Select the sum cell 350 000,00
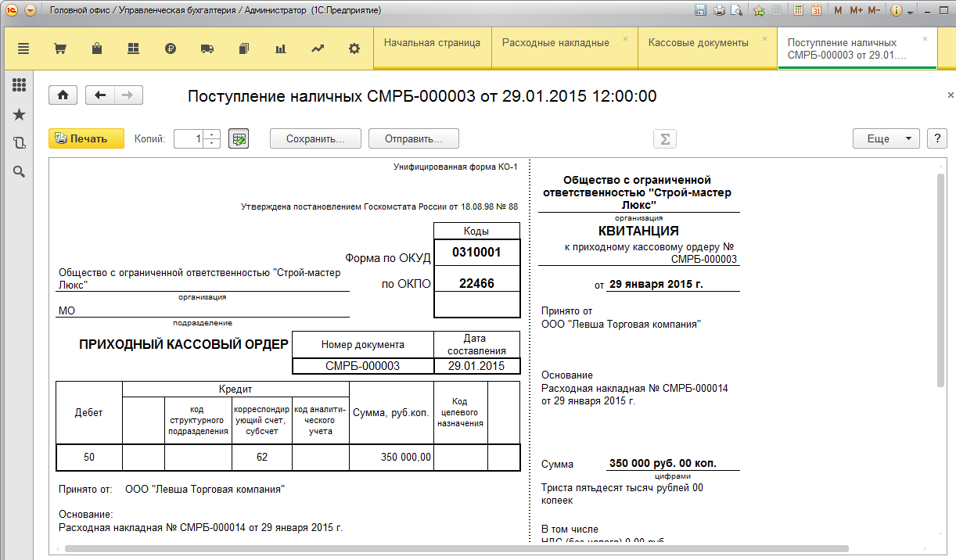This screenshot has width=956, height=560. click(391, 458)
